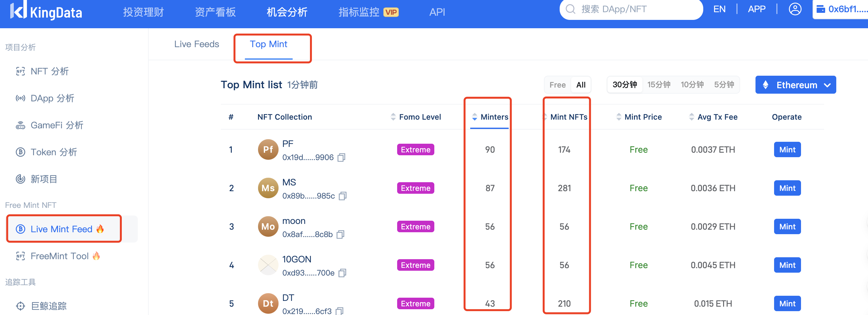Image resolution: width=868 pixels, height=315 pixels.
Task: Open the 10GON collection name
Action: click(296, 260)
